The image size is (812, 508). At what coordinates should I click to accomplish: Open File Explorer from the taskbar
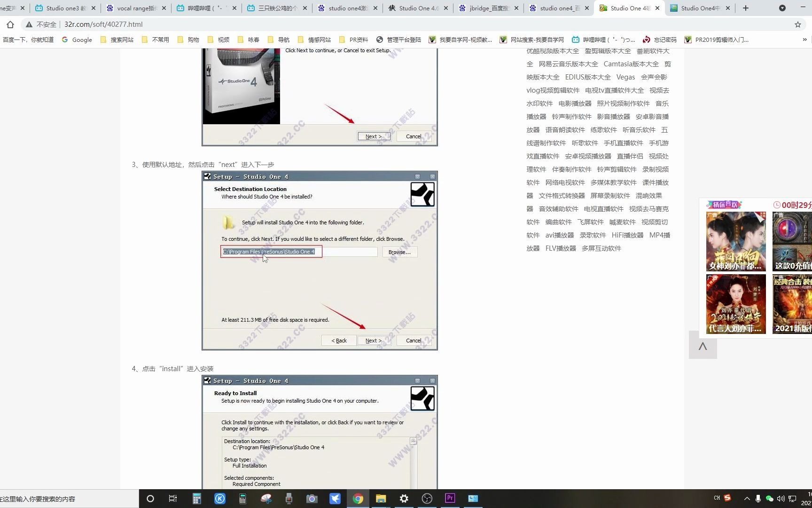click(381, 499)
